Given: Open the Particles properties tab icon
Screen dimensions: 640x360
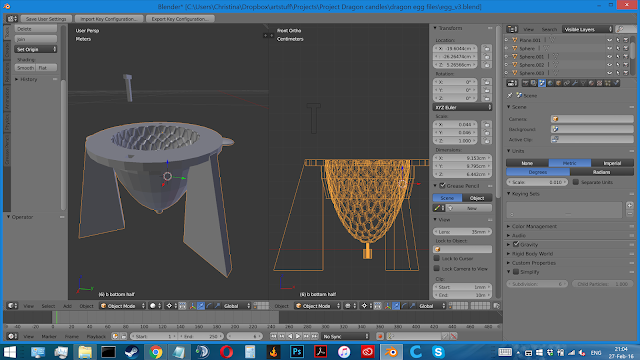Looking at the screenshot, I should 608,83.
